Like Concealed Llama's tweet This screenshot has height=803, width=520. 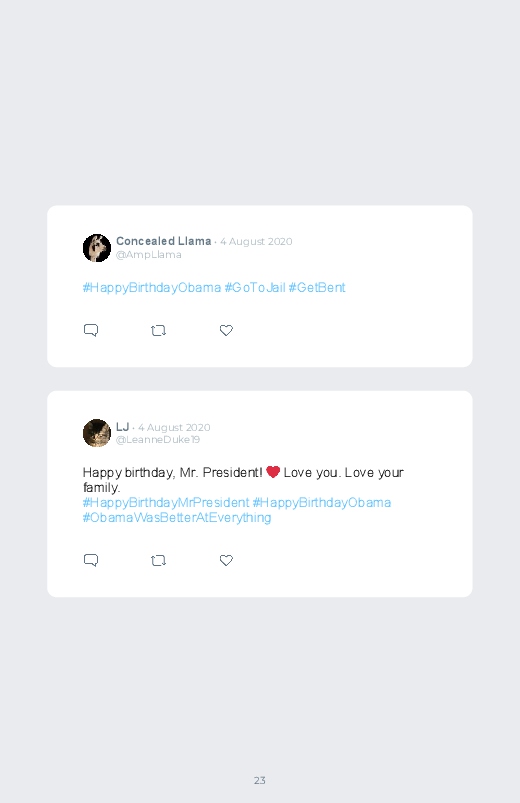[226, 330]
